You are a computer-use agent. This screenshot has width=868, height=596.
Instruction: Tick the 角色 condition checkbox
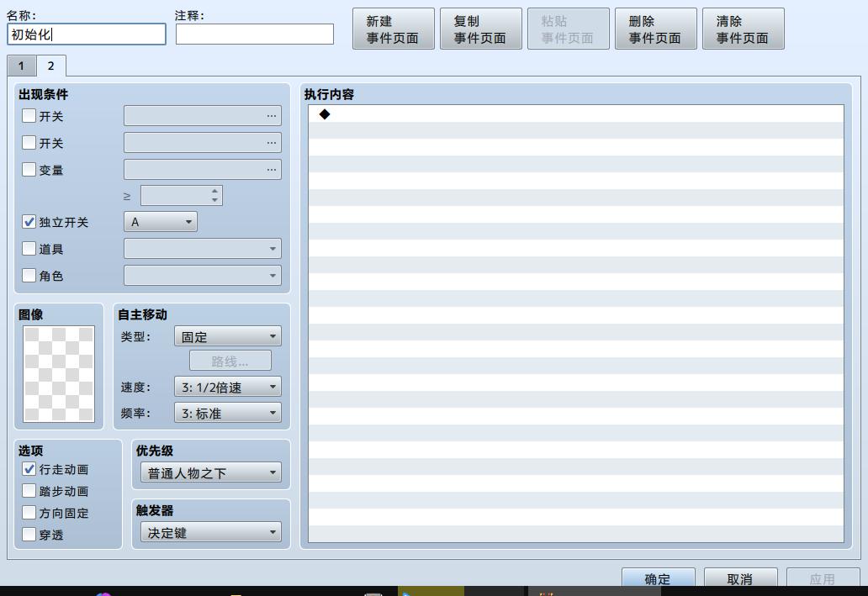pos(29,275)
